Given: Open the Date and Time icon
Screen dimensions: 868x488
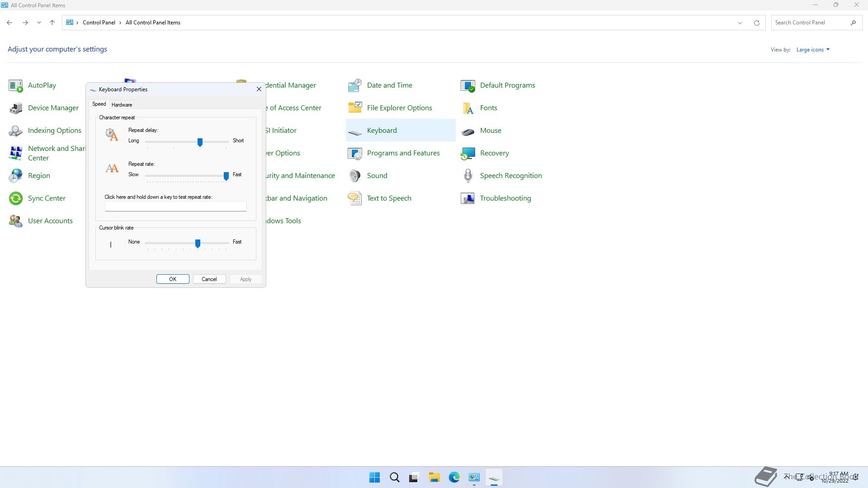Looking at the screenshot, I should coord(355,85).
